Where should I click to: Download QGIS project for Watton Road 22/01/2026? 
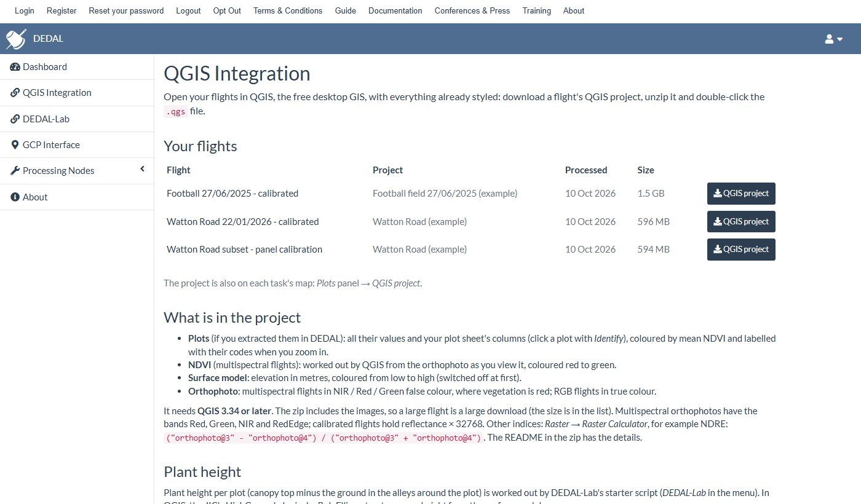(x=741, y=221)
